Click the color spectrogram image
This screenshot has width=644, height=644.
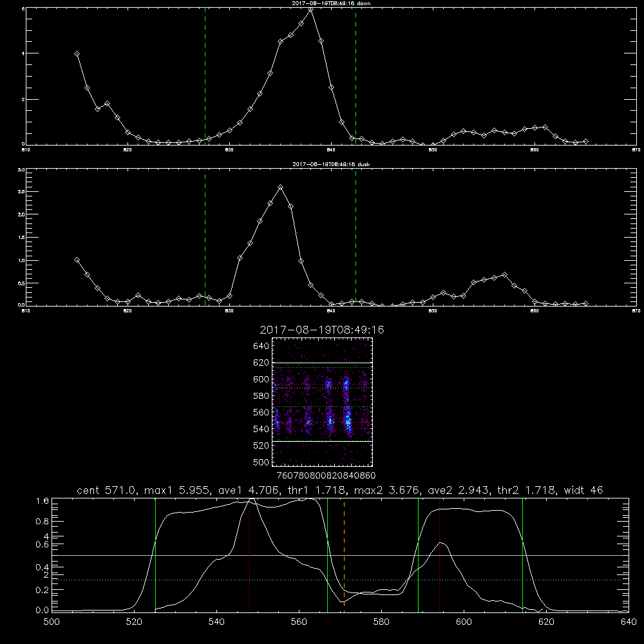[x=322, y=402]
